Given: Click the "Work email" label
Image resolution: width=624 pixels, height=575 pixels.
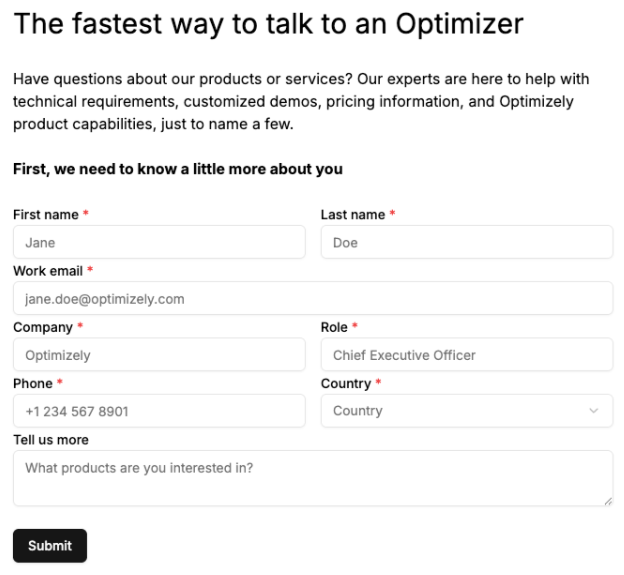Looking at the screenshot, I should pos(48,271).
